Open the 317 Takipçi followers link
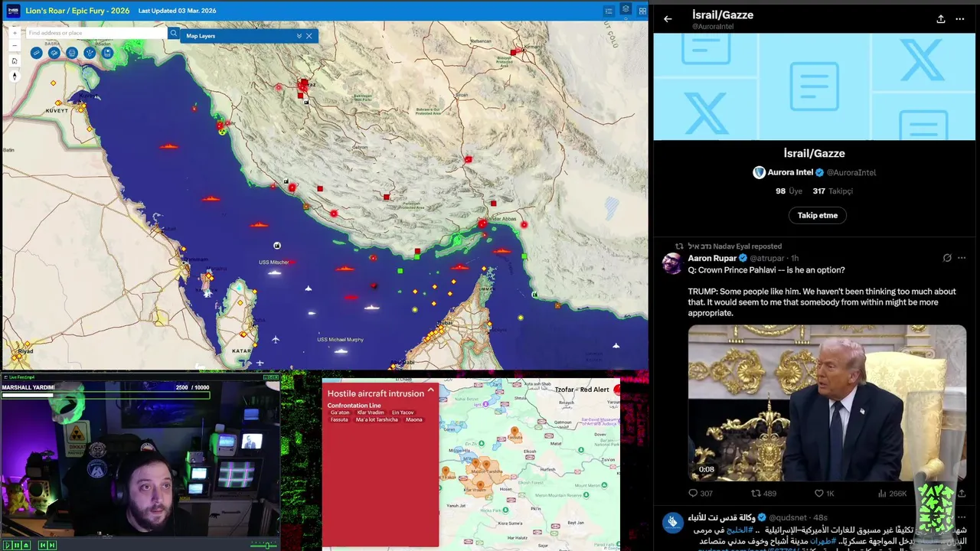This screenshot has height=551, width=980. coord(833,191)
